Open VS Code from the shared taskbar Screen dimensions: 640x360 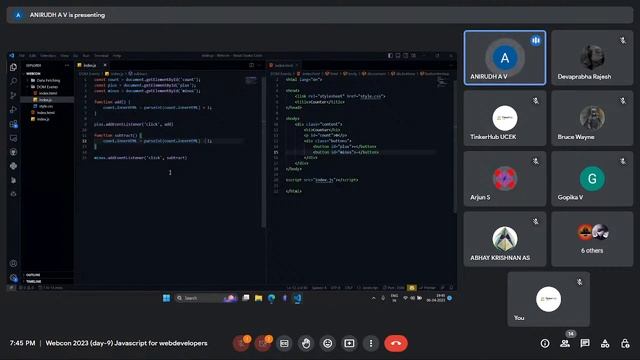[x=298, y=298]
